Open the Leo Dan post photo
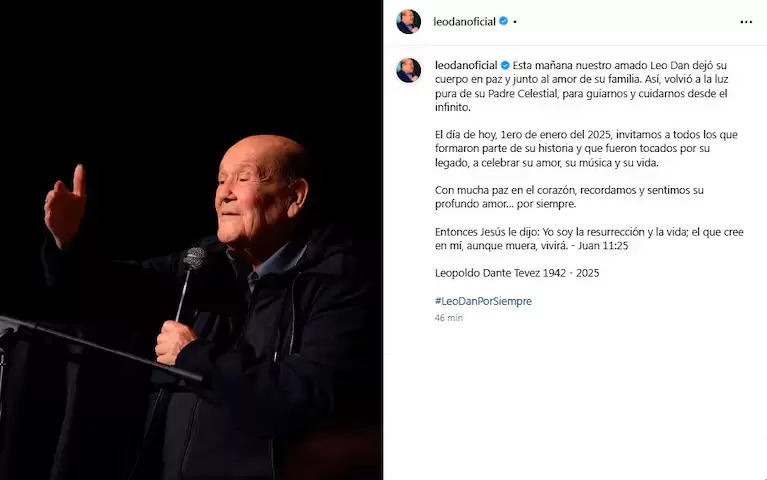This screenshot has width=767, height=480. (191, 240)
